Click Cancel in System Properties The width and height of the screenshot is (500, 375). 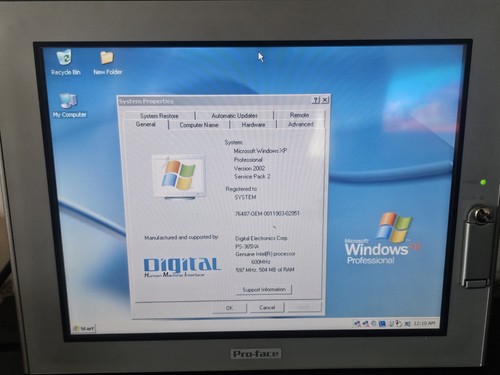point(267,307)
